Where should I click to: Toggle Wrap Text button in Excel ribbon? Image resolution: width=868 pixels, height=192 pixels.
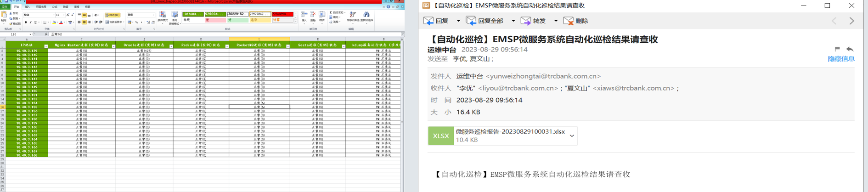coord(113,15)
